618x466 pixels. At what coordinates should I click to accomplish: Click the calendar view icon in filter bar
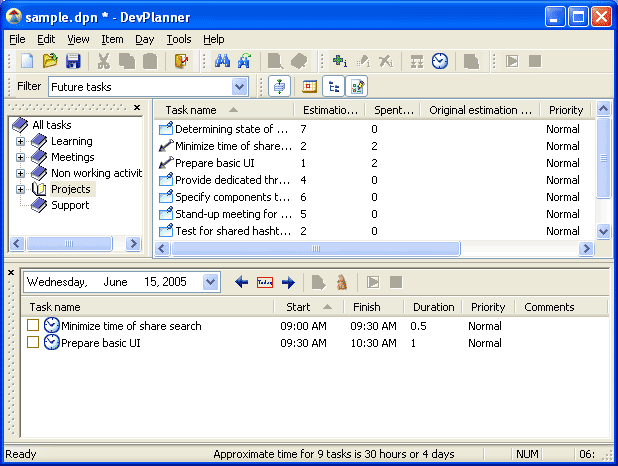309,86
